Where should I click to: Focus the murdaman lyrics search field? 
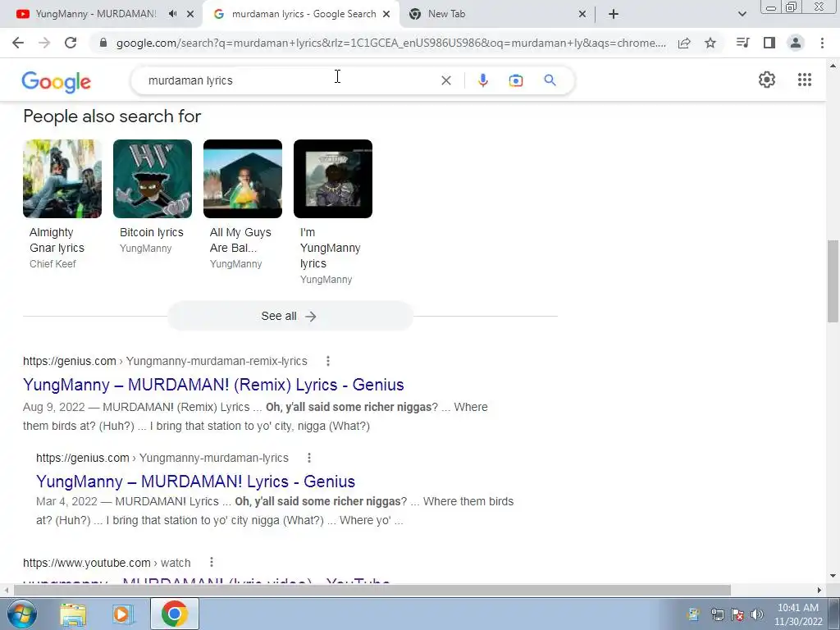click(290, 80)
